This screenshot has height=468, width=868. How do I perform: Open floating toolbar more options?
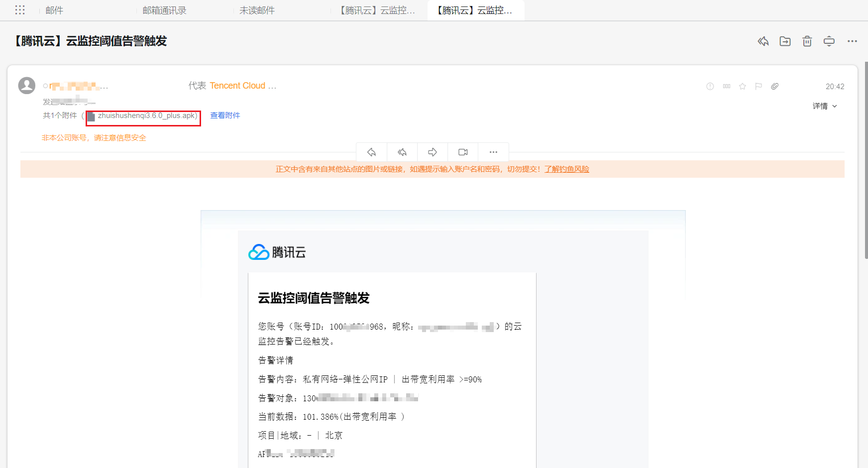493,152
